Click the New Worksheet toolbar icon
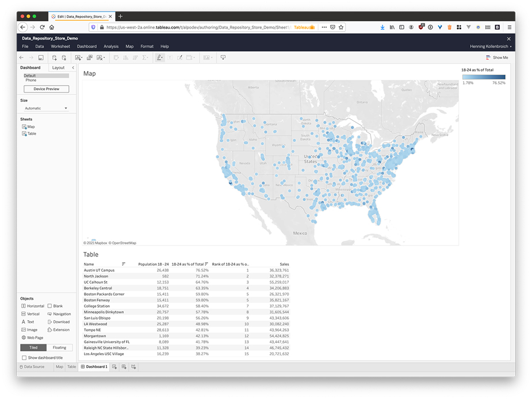 point(78,57)
